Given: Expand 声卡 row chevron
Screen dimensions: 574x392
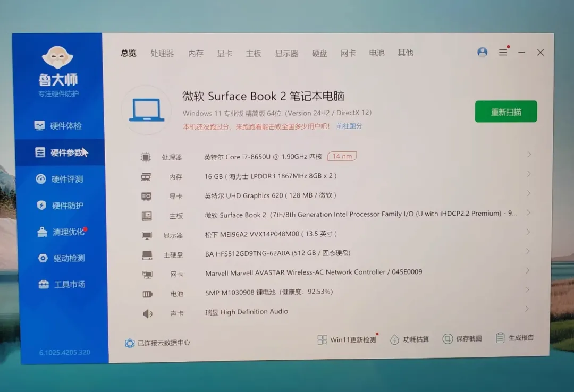Looking at the screenshot, I should click(527, 309).
